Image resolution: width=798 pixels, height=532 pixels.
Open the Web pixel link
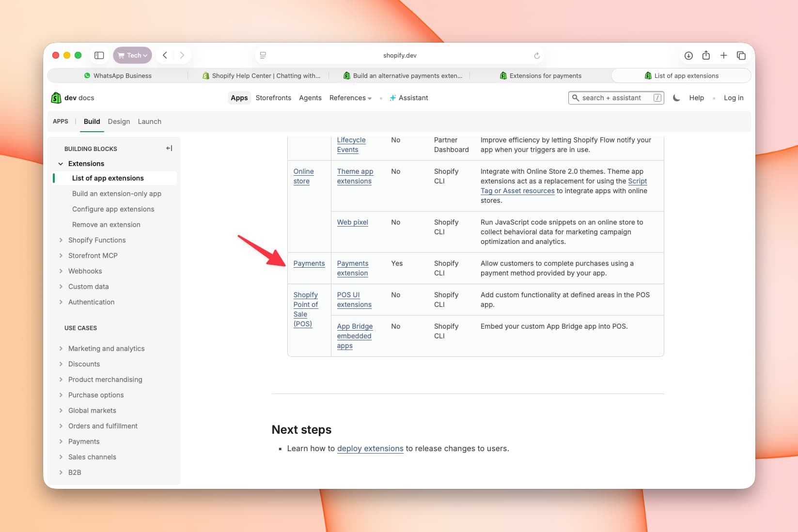pos(353,222)
